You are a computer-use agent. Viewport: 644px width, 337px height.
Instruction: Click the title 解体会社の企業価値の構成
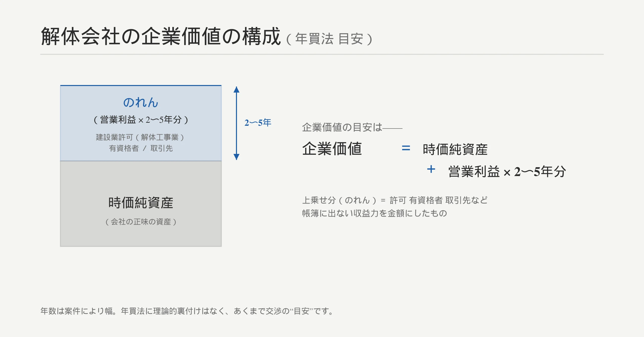point(161,36)
